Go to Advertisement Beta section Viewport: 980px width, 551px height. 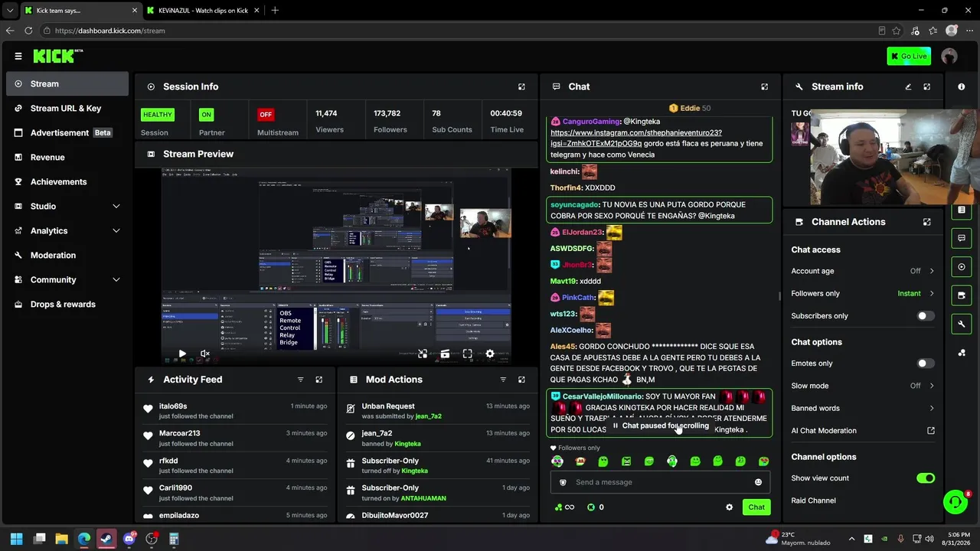pyautogui.click(x=67, y=133)
